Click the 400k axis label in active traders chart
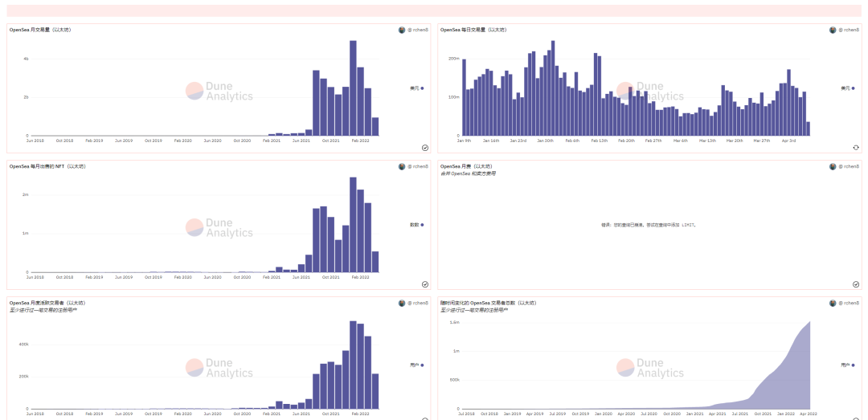 pos(24,345)
